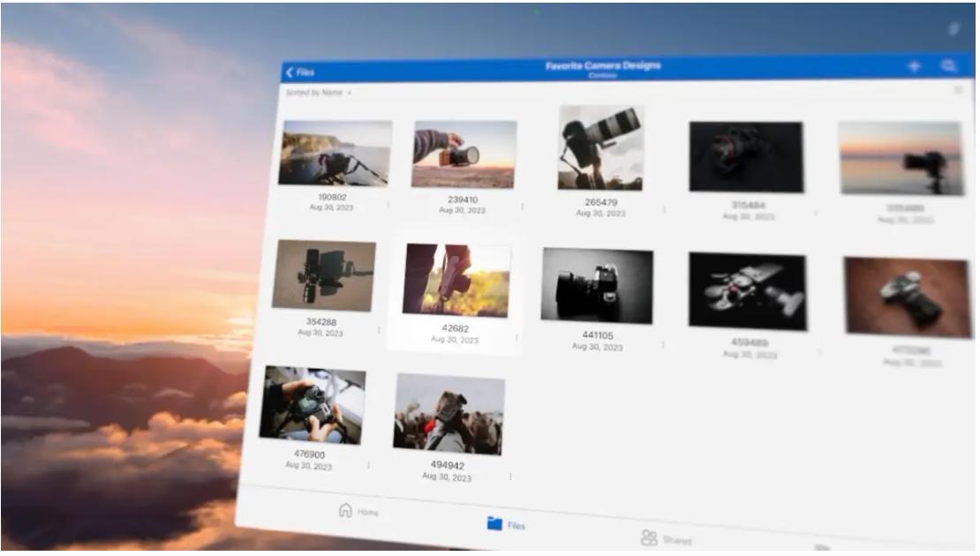Click the Aug 30, 2023 date under 239410
The width and height of the screenshot is (980, 556).
[462, 211]
